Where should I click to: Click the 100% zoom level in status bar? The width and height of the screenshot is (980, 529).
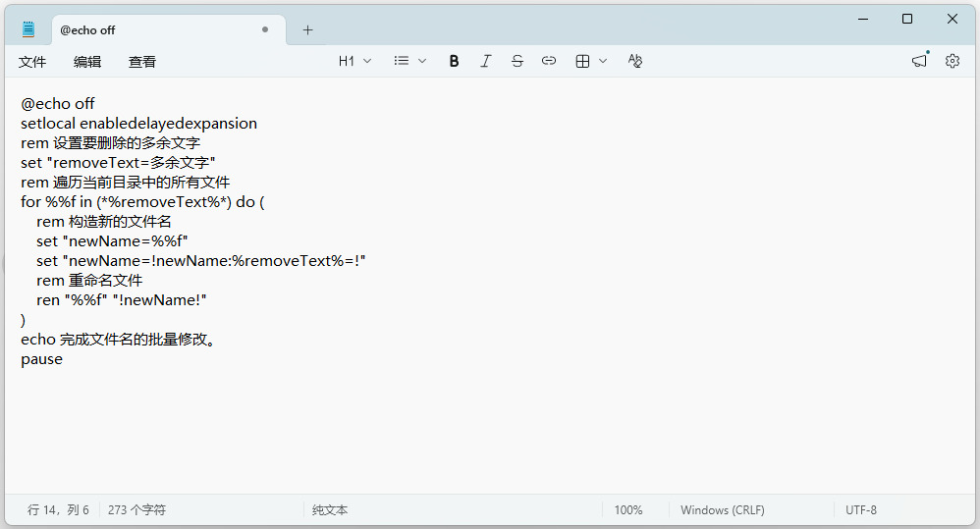click(x=628, y=510)
